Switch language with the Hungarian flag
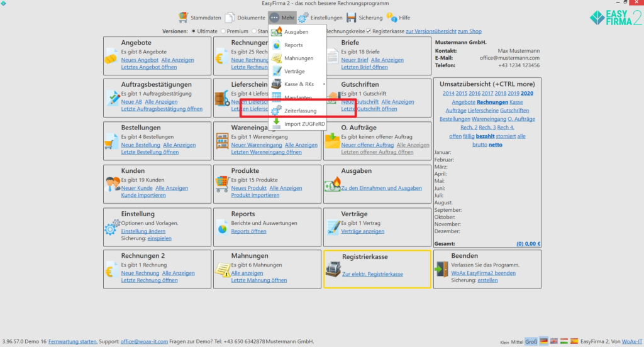Screen dimensions: 644x347 (x=564, y=341)
